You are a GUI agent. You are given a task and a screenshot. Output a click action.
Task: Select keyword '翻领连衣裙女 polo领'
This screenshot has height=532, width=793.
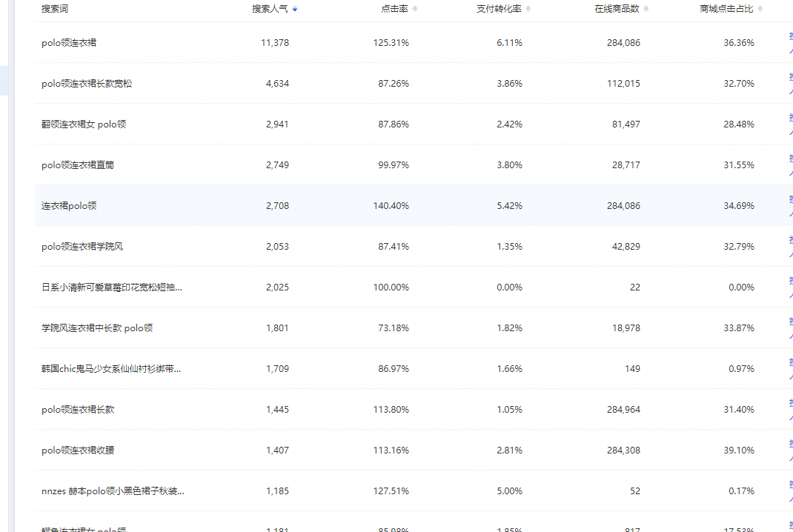click(84, 124)
